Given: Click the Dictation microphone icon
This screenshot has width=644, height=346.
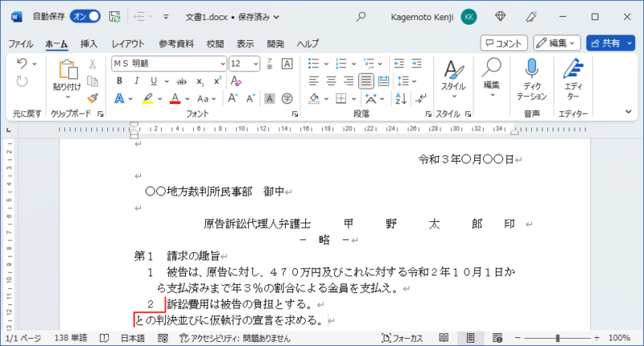Looking at the screenshot, I should click(x=532, y=68).
